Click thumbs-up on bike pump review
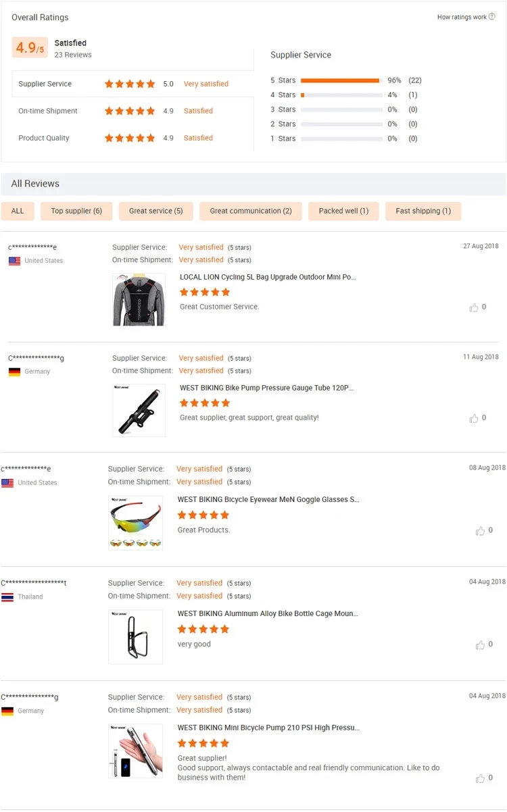Screen dimensions: 507x812 pos(474,418)
